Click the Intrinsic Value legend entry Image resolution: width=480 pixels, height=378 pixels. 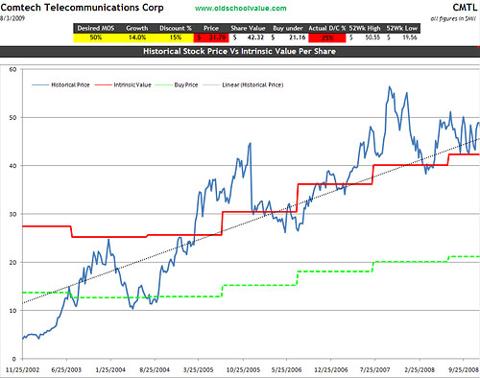123,85
